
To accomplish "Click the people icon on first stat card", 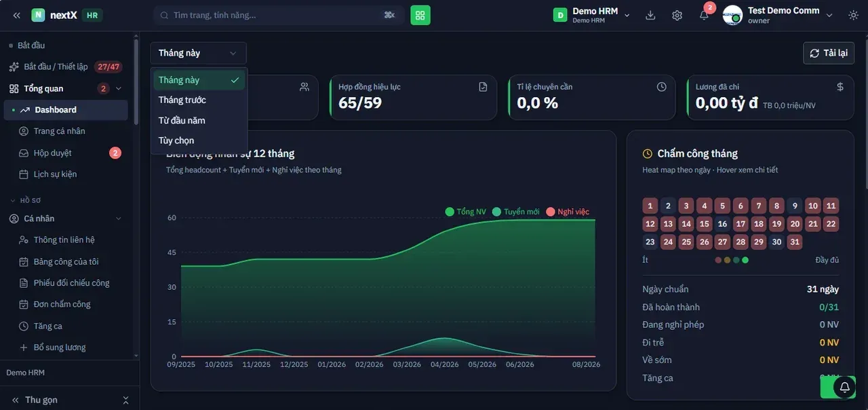I will click(304, 87).
